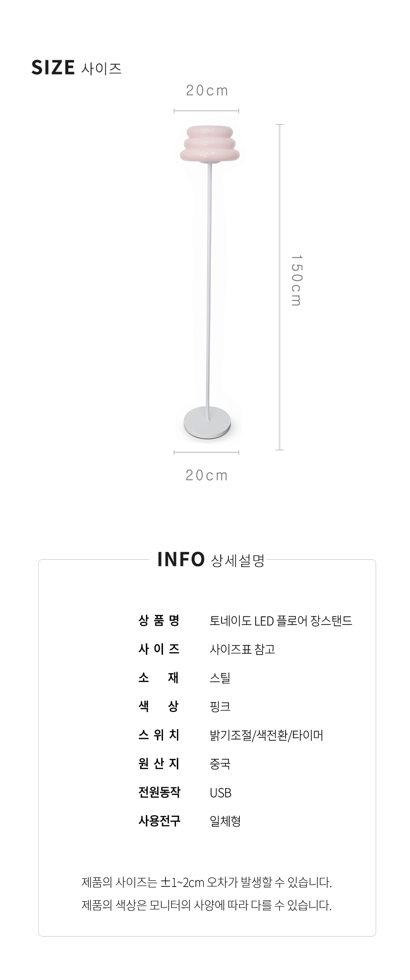Screen dimensions: 410x980
Task: Click the vertical height dimension line
Action: 280,287
